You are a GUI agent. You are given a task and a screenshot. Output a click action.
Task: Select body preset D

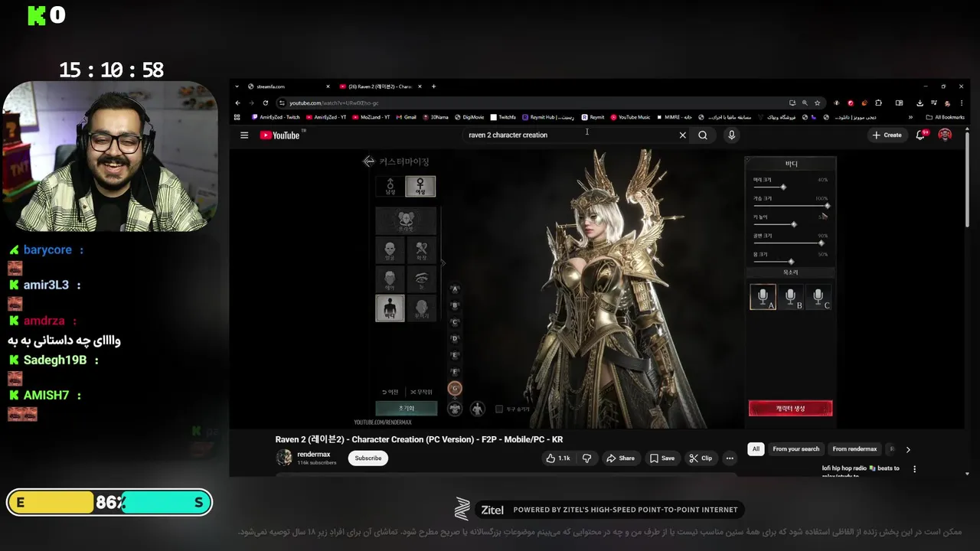455,338
